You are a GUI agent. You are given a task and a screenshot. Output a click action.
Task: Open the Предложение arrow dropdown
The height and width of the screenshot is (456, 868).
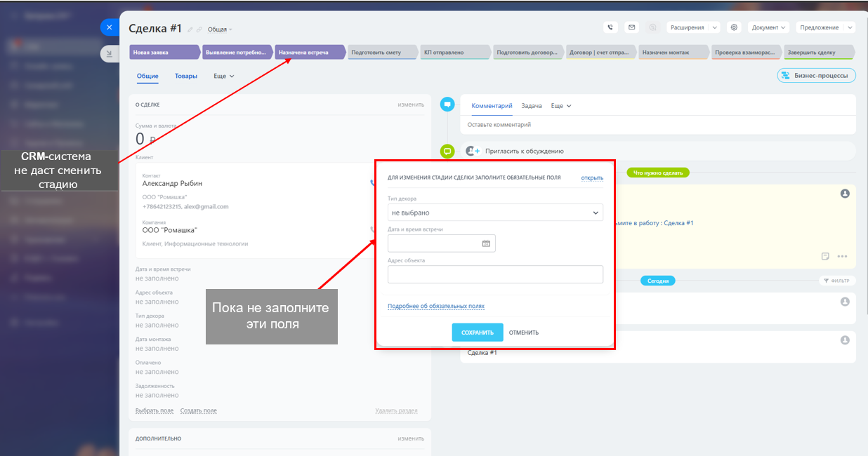pyautogui.click(x=849, y=27)
